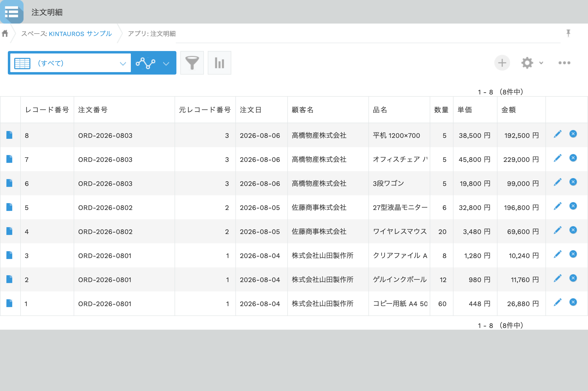The height and width of the screenshot is (391, 588).
Task: Click the アプリ: 注文明細 breadcrumb text
Action: [152, 34]
